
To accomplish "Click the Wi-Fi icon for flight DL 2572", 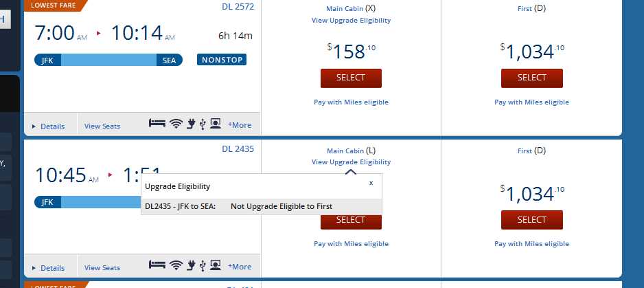I will click(x=176, y=124).
